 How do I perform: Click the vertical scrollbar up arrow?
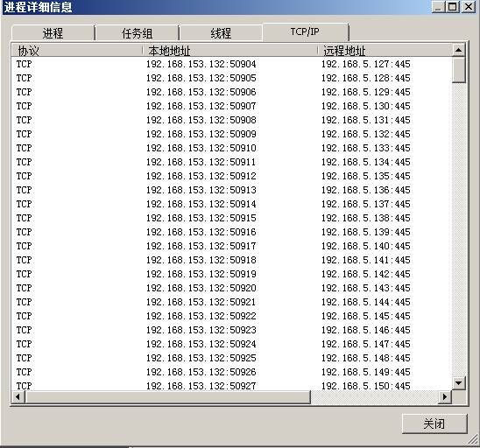click(459, 50)
